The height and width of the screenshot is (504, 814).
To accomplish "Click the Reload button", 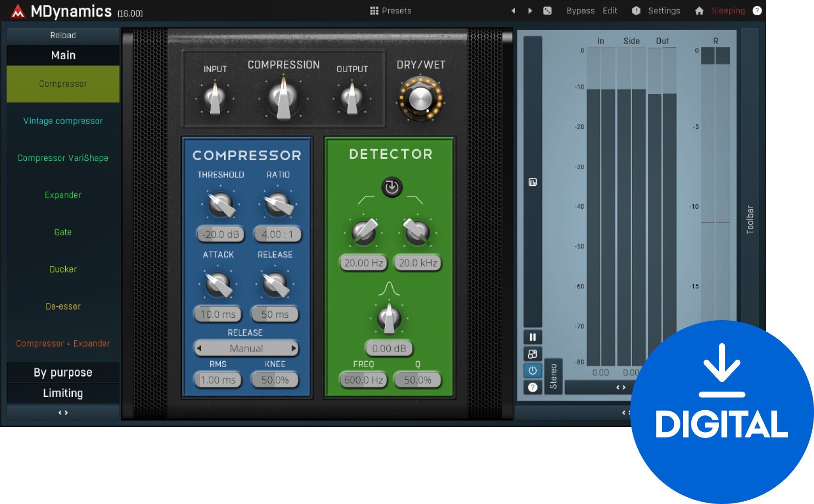I will (63, 35).
